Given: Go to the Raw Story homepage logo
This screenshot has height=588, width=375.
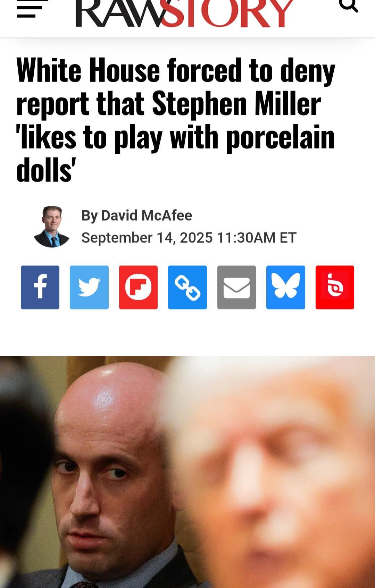Looking at the screenshot, I should tap(185, 13).
